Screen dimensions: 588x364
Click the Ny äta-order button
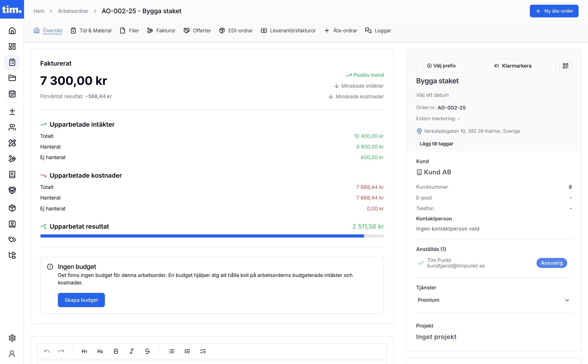click(554, 11)
